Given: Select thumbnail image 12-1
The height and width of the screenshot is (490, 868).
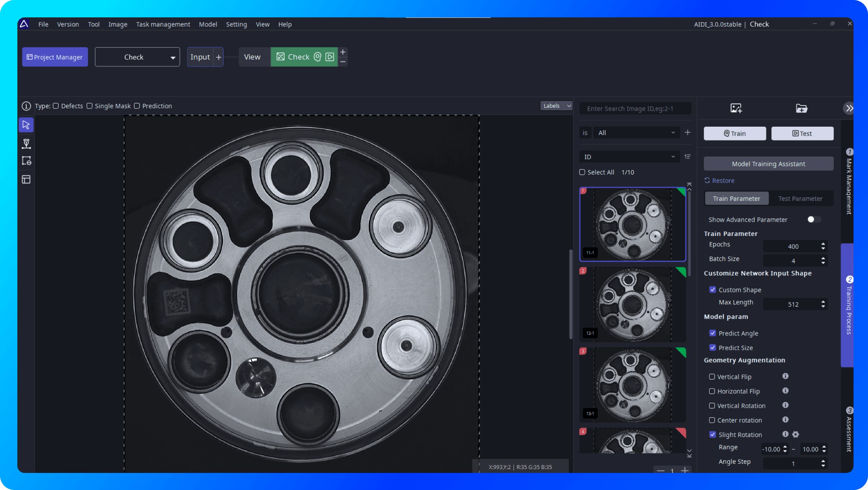Looking at the screenshot, I should coord(632,305).
